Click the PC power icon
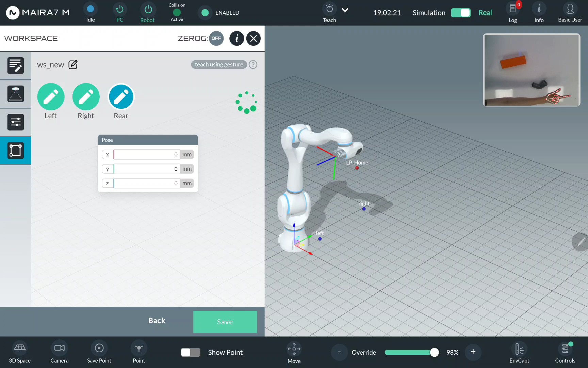The width and height of the screenshot is (588, 368). (x=120, y=9)
